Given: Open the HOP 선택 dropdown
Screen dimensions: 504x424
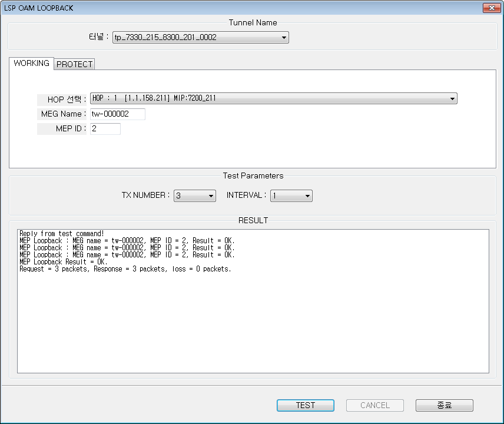Looking at the screenshot, I should (274, 98).
